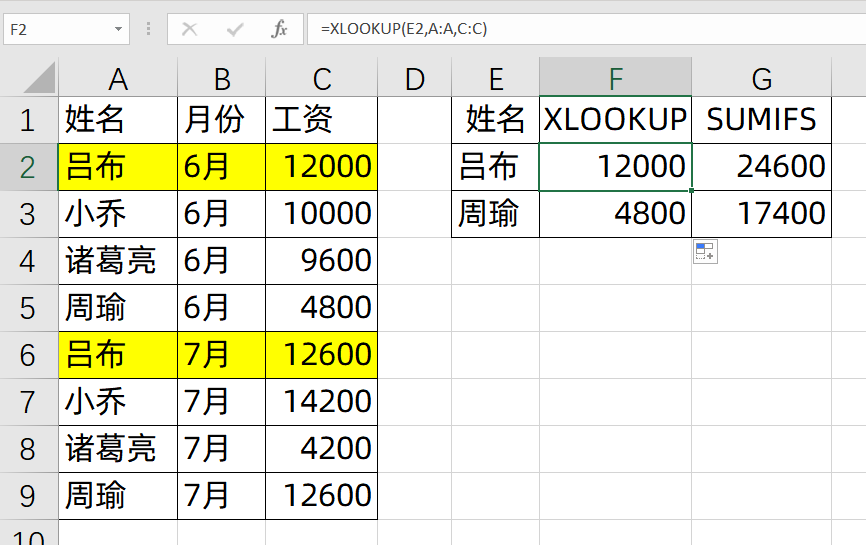Screen dimensions: 866x545
Task: Click the Cancel X icon in formula bar
Action: tap(189, 29)
